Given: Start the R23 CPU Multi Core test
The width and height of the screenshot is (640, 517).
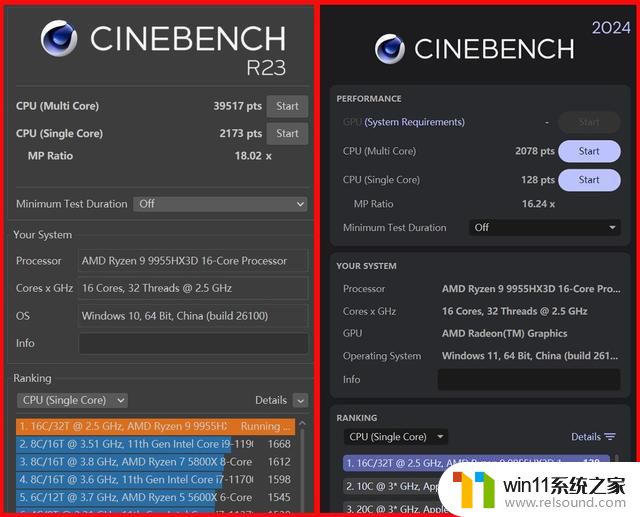Looking at the screenshot, I should click(x=287, y=106).
